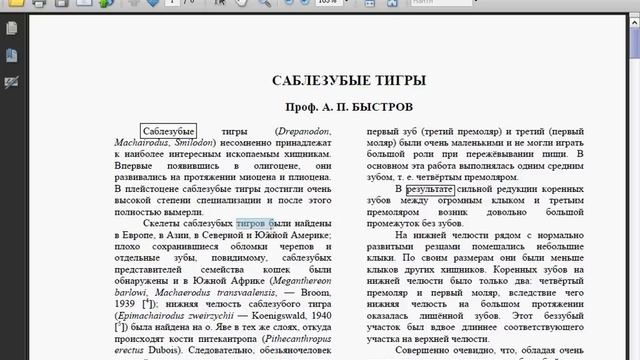Click the italic word "Megantheroon"

pyautogui.click(x=302, y=281)
